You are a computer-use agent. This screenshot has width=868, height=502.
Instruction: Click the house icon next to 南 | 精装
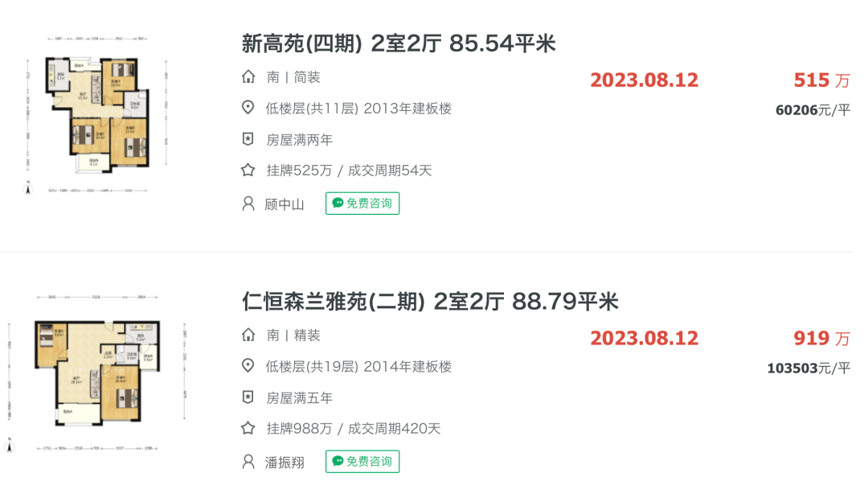click(248, 335)
